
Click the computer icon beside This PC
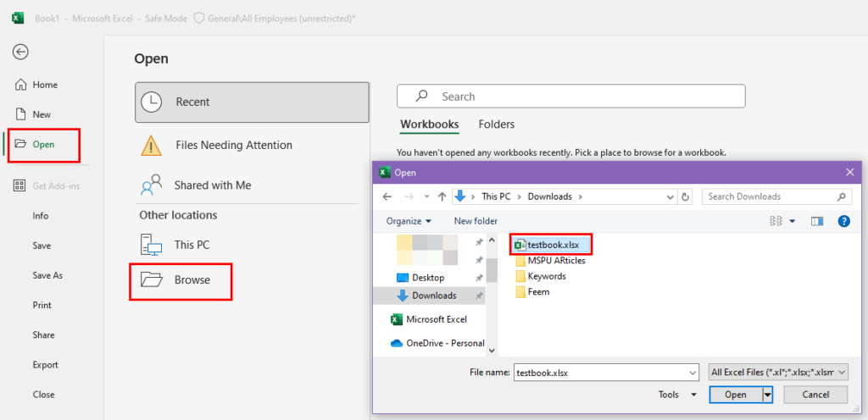(151, 245)
